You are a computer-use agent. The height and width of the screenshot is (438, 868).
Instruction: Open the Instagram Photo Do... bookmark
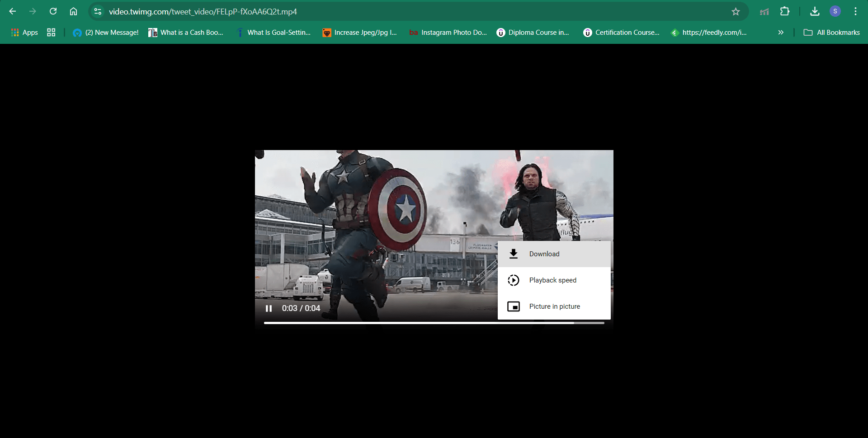(x=448, y=33)
